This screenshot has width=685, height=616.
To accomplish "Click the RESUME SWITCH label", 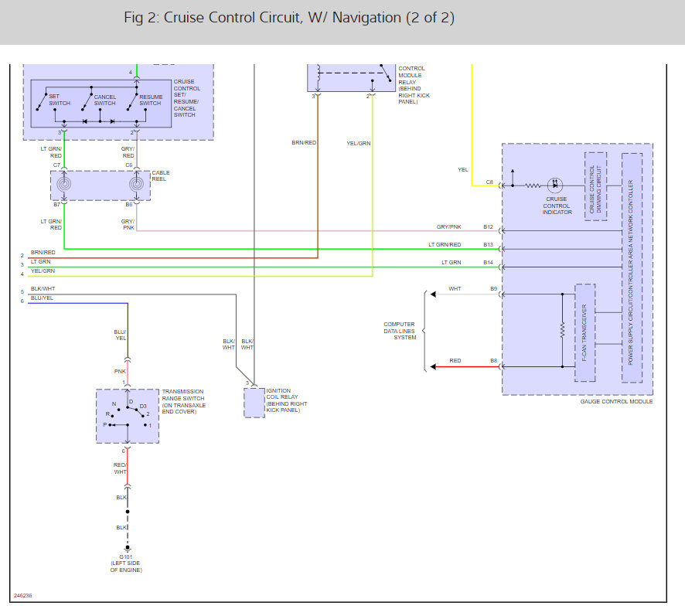I will (x=151, y=100).
